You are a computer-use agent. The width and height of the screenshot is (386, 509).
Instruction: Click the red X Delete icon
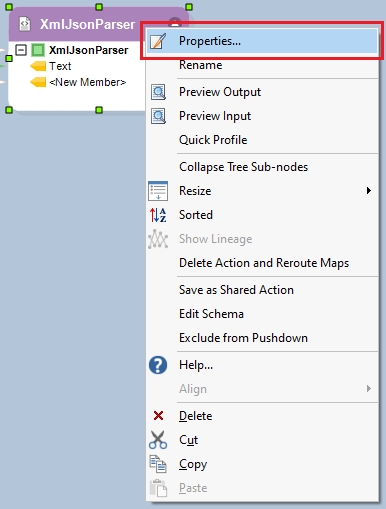(x=158, y=416)
